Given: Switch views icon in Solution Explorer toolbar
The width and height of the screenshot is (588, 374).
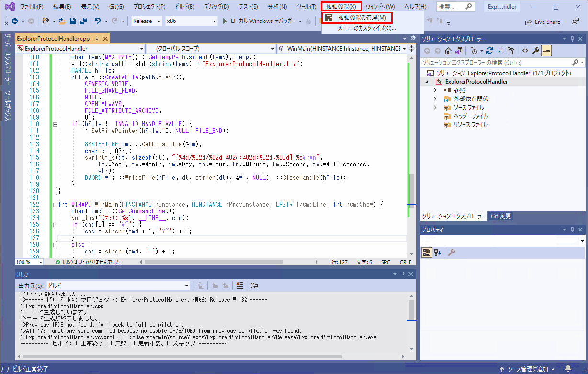Looking at the screenshot, I should coord(459,50).
